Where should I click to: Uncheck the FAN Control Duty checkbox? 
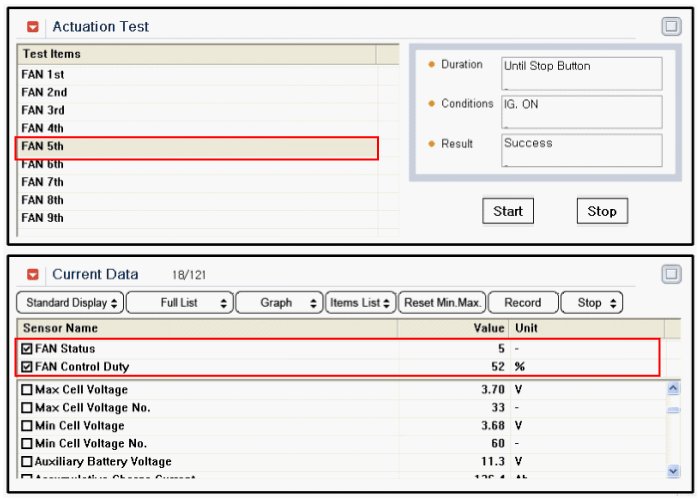click(x=27, y=367)
